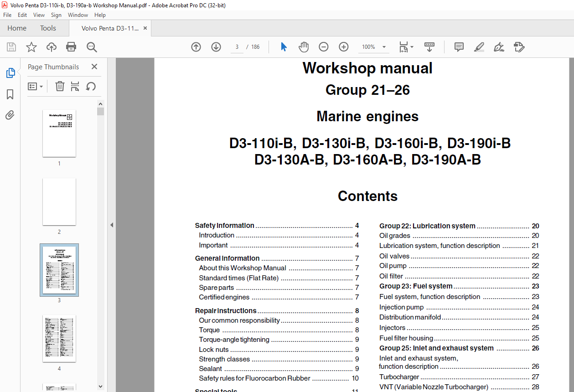Click the stamp tool icon
Image resolution: width=574 pixels, height=392 pixels.
click(519, 47)
